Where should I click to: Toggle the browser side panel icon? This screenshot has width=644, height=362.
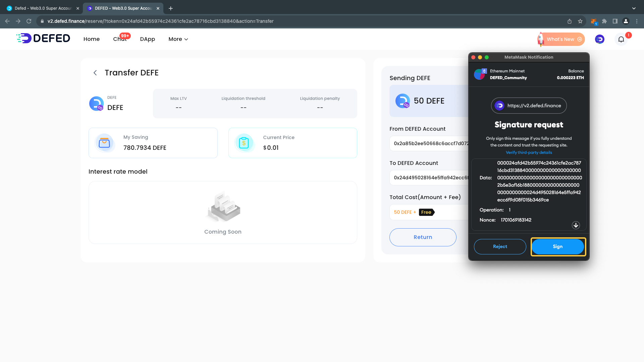(615, 21)
